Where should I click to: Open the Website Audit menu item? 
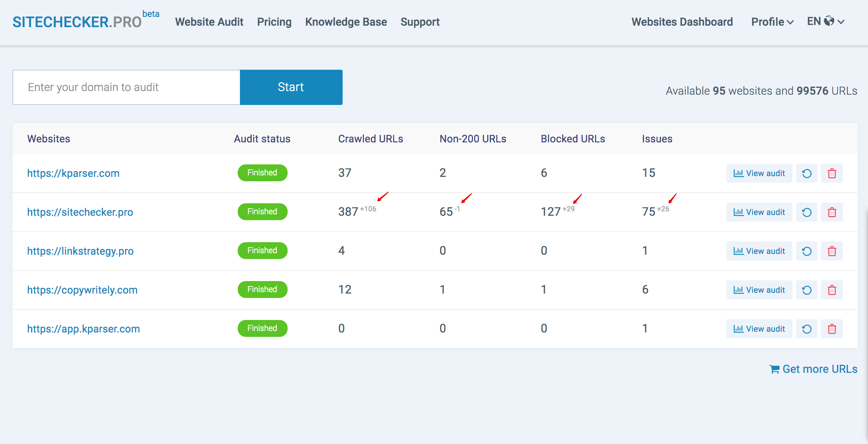[209, 22]
